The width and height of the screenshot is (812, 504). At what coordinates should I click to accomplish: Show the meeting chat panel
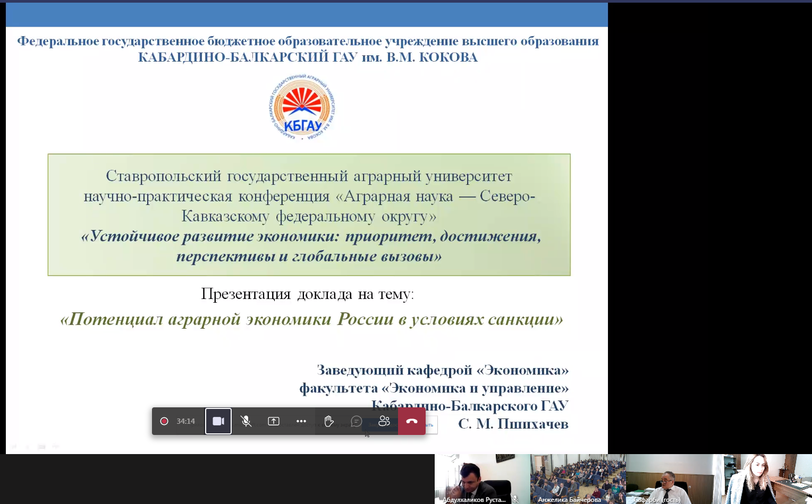click(x=357, y=421)
